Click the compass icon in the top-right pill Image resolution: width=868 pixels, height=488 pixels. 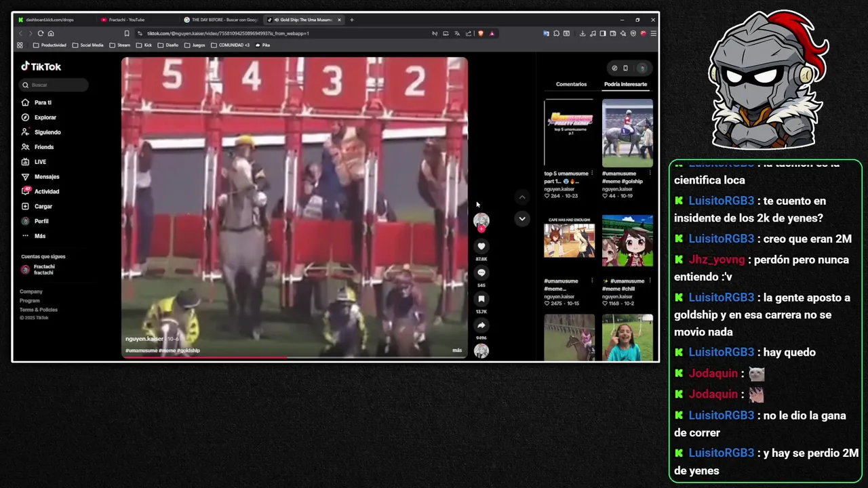point(614,68)
